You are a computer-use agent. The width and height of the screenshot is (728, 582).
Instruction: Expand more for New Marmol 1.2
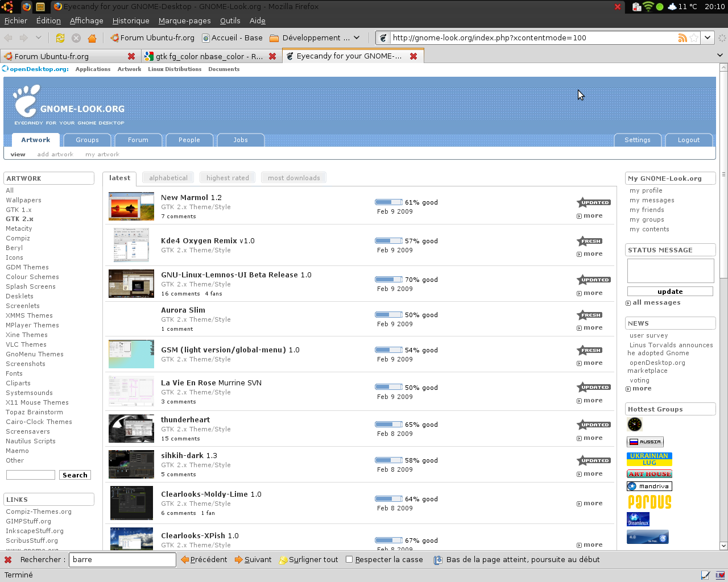(590, 216)
